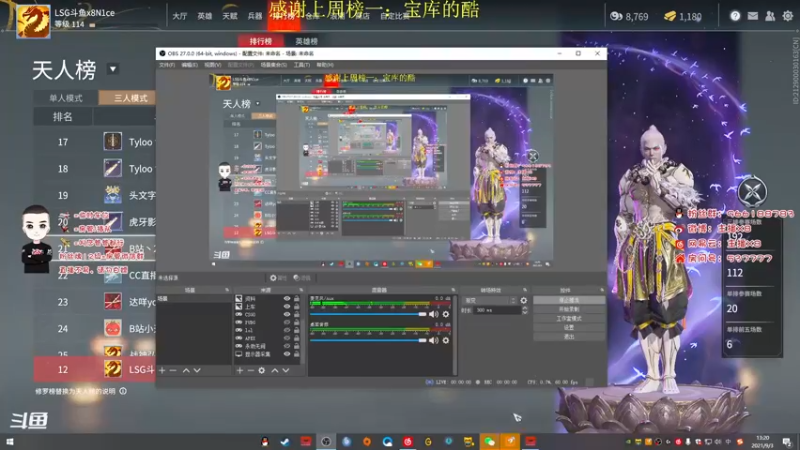Open the game help question-mark icon
Screen dimensions: 800x450
(735, 16)
